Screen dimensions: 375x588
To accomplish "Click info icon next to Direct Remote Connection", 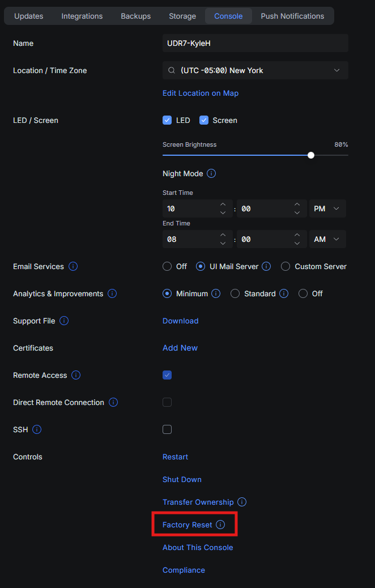I will (x=113, y=402).
